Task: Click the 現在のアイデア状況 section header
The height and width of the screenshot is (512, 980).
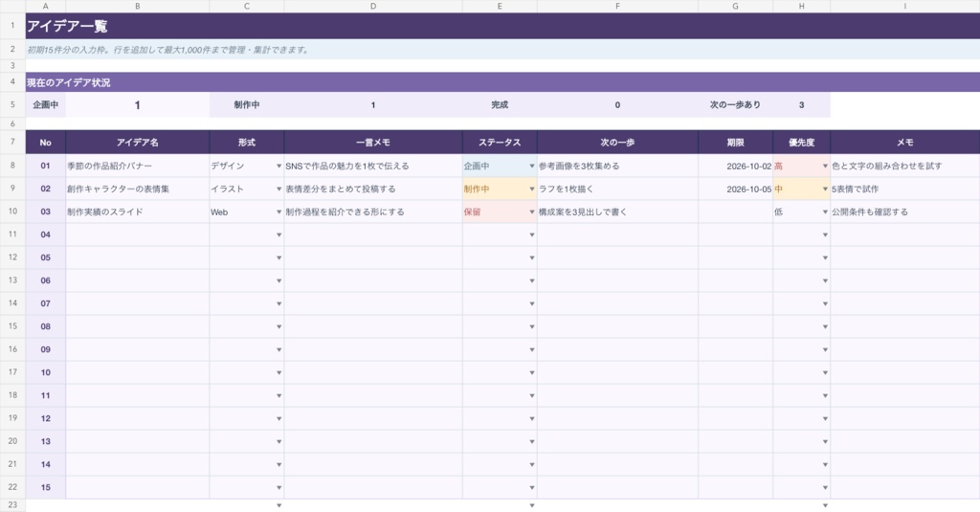Action: click(x=502, y=82)
